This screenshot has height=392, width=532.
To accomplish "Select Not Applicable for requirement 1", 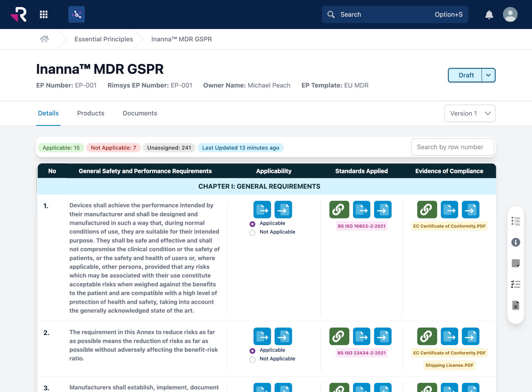I will pyautogui.click(x=252, y=233).
